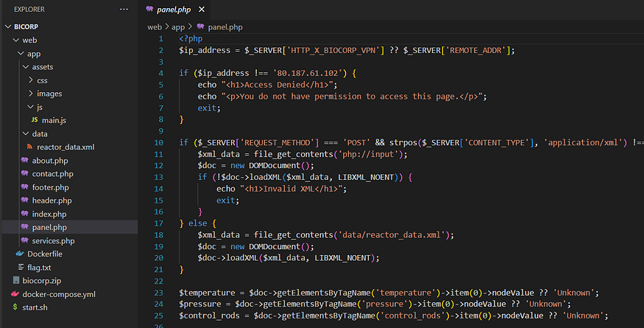Click the 'app' breadcrumb segment
This screenshot has width=644, height=328.
[x=179, y=27]
